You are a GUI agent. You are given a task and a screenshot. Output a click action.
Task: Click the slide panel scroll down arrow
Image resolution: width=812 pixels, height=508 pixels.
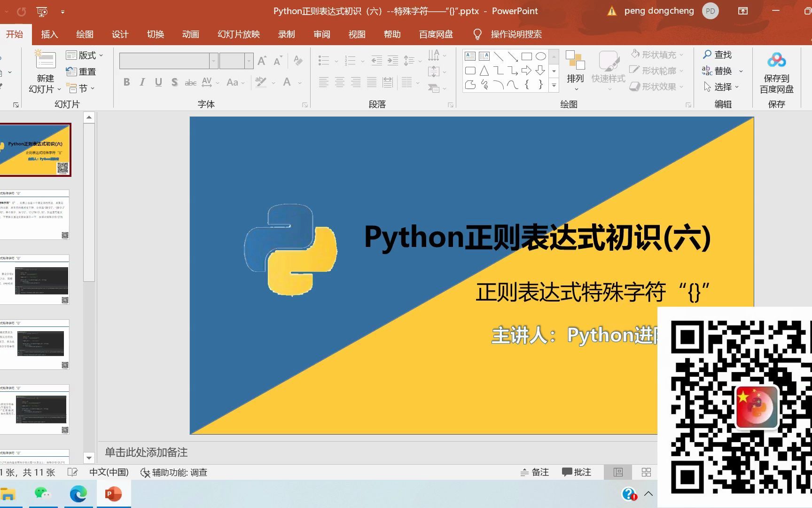(x=89, y=457)
